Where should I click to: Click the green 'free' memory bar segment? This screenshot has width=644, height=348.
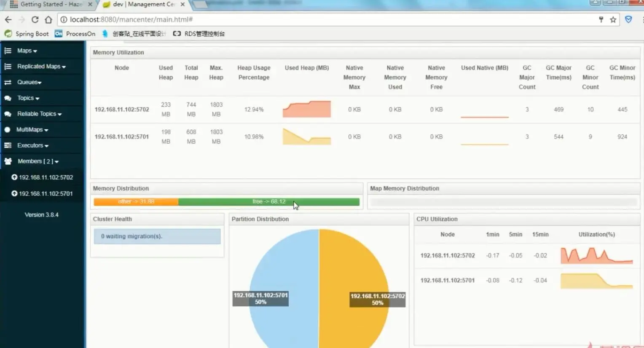(269, 202)
